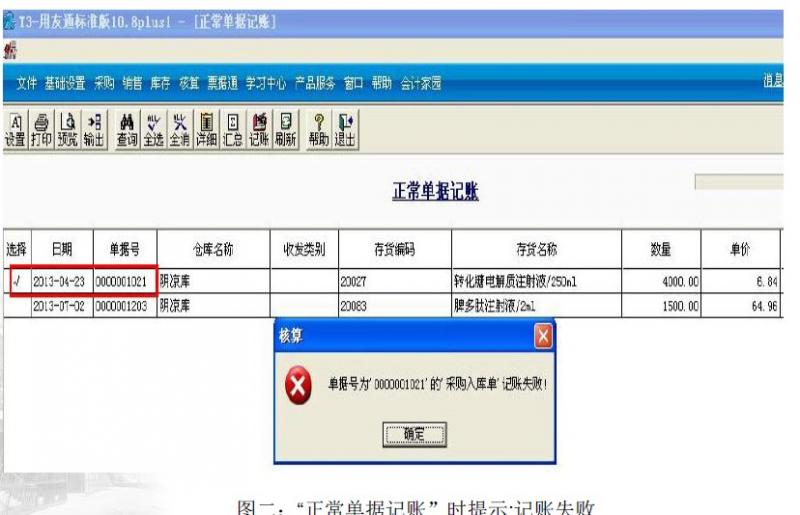This screenshot has width=800, height=515.
Task: Click the input field beside the page title
Action: tap(739, 182)
